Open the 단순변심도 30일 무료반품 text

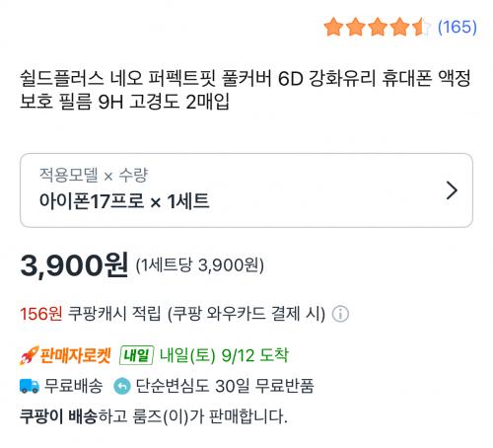click(225, 386)
